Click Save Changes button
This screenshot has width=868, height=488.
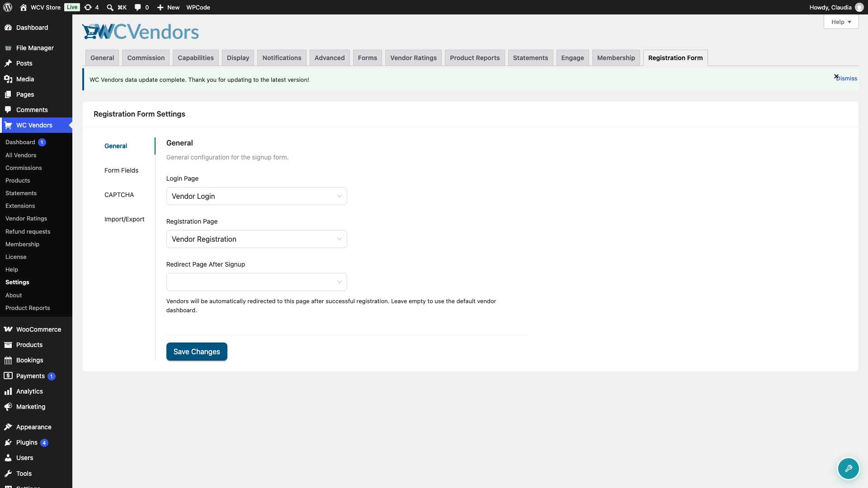(x=197, y=352)
